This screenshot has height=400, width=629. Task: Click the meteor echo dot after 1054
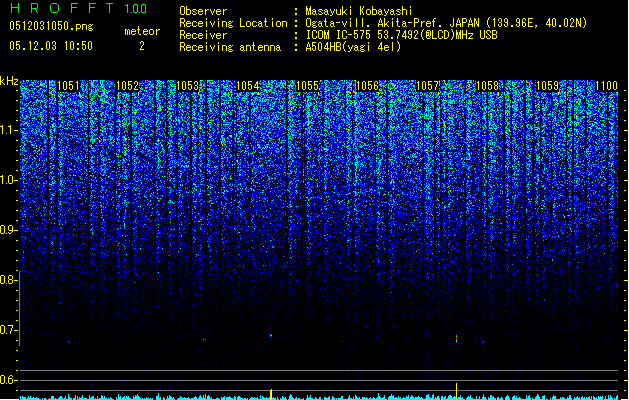click(271, 335)
